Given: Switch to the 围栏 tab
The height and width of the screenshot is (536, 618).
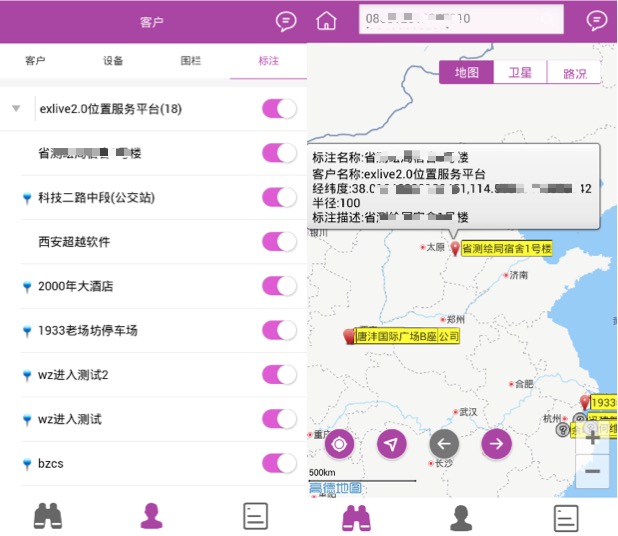Looking at the screenshot, I should [x=190, y=61].
